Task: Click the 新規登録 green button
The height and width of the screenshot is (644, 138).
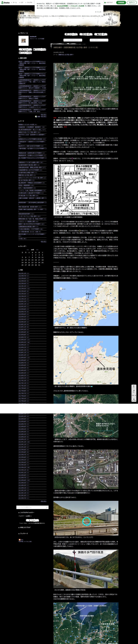Action: pyautogui.click(x=121, y=2)
